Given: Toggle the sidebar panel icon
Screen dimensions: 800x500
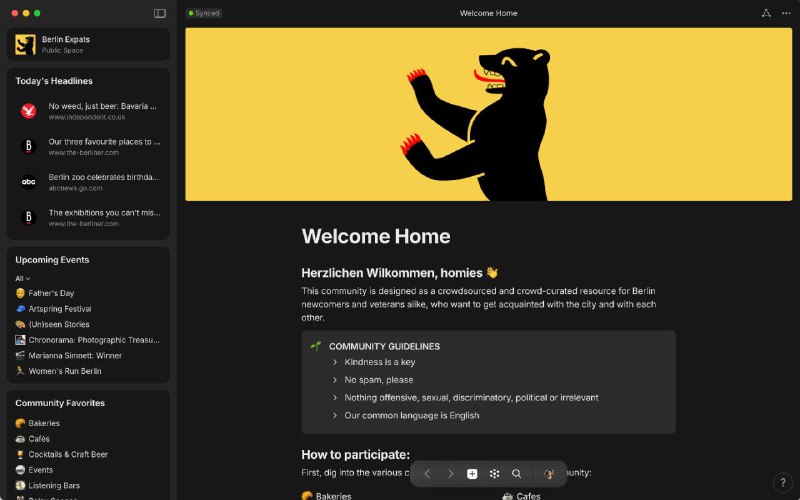Looking at the screenshot, I should click(x=160, y=13).
